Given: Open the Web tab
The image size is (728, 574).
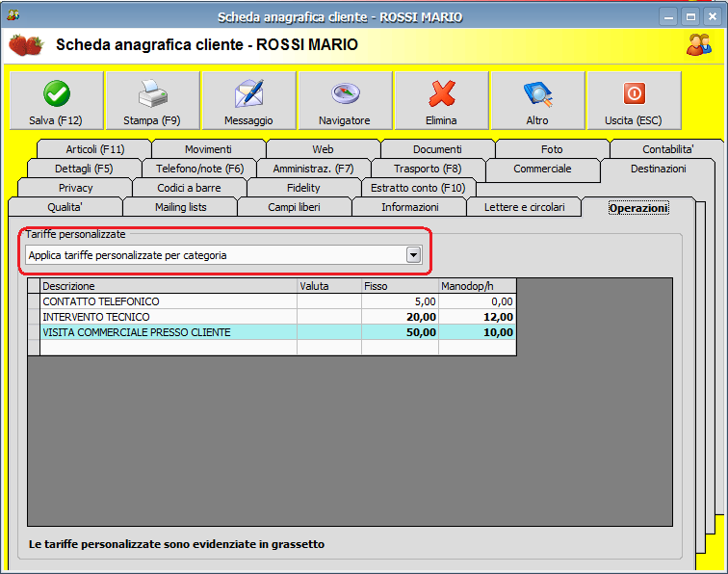Looking at the screenshot, I should click(323, 149).
